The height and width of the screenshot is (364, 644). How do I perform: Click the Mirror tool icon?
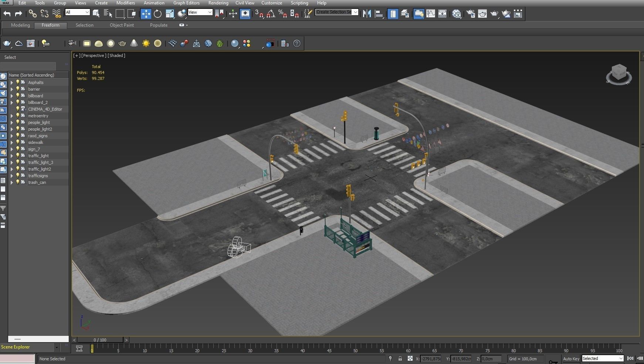tap(367, 14)
